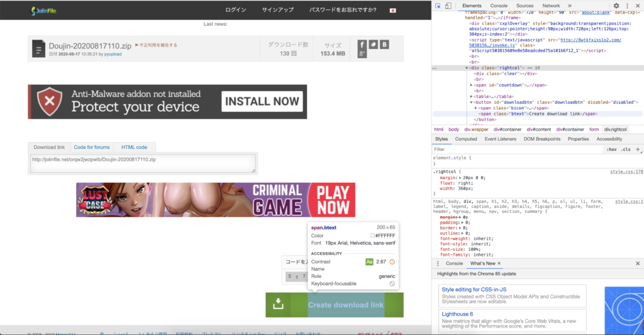Image resolution: width=644 pixels, height=335 pixels.
Task: Open uploader pyupload profile link
Action: 113,54
